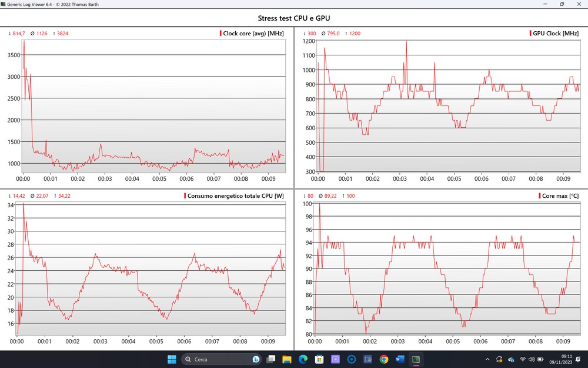Click the 'Clock core (avg) [MHz]' label

(x=253, y=34)
